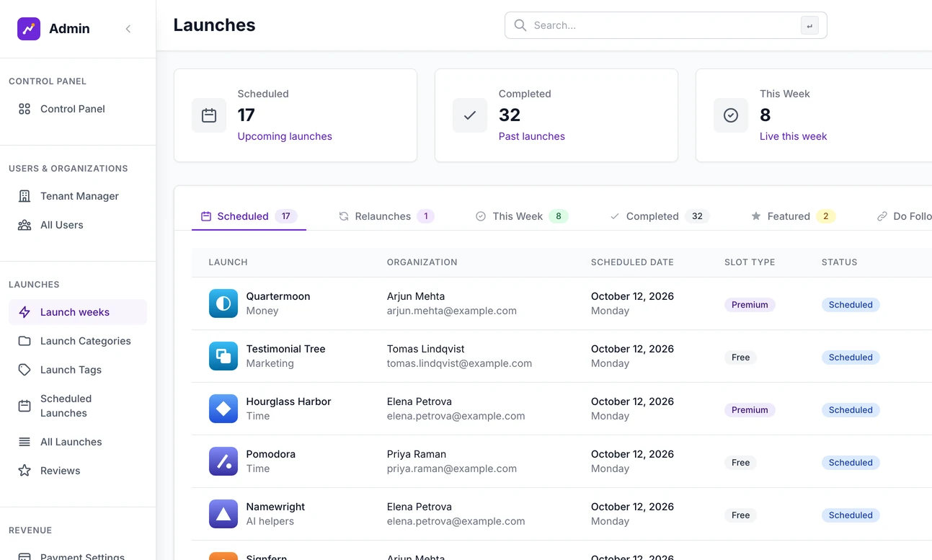The image size is (932, 560).
Task: Click priya.raman@example.com in Pomodora row
Action: pyautogui.click(x=452, y=468)
